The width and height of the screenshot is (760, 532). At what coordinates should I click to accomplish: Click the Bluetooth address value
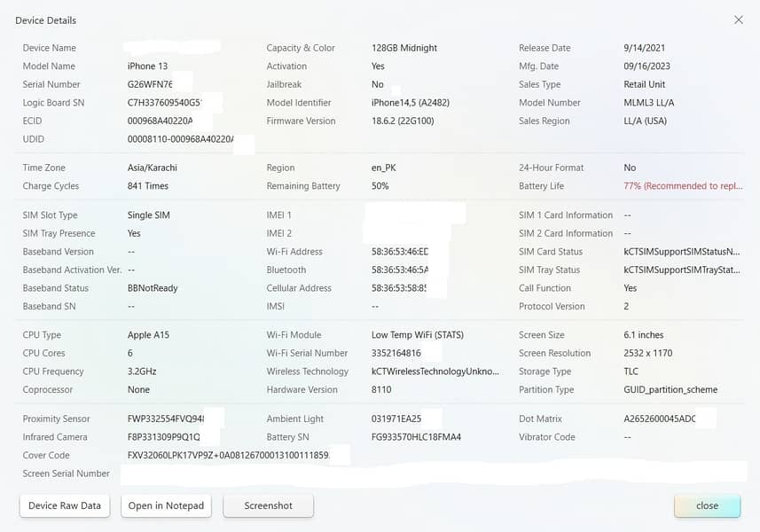[400, 270]
